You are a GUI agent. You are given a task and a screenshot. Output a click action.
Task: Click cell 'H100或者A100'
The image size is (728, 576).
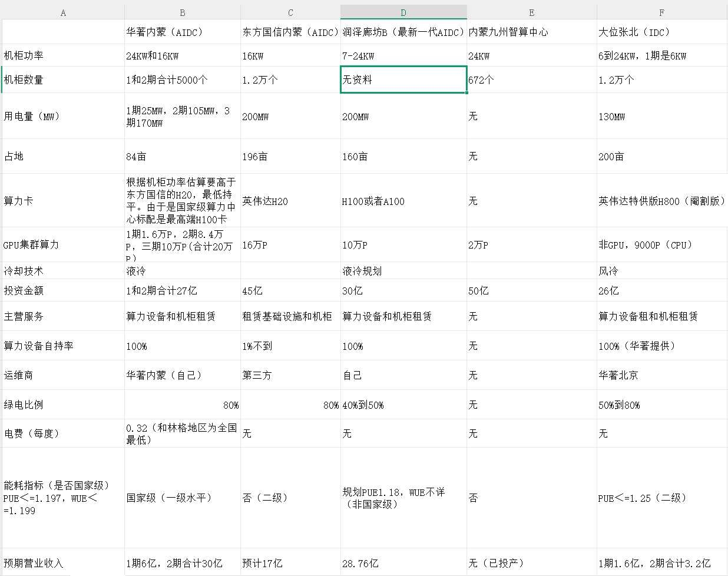coord(403,201)
